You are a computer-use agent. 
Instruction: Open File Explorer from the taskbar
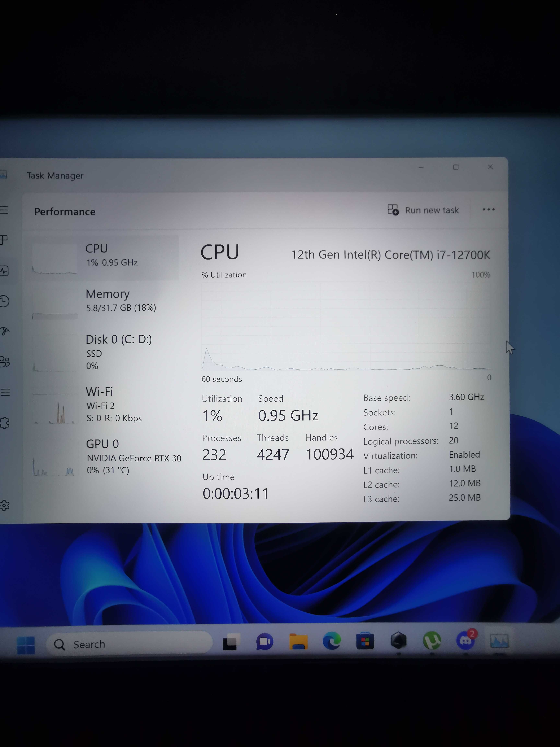(x=298, y=641)
